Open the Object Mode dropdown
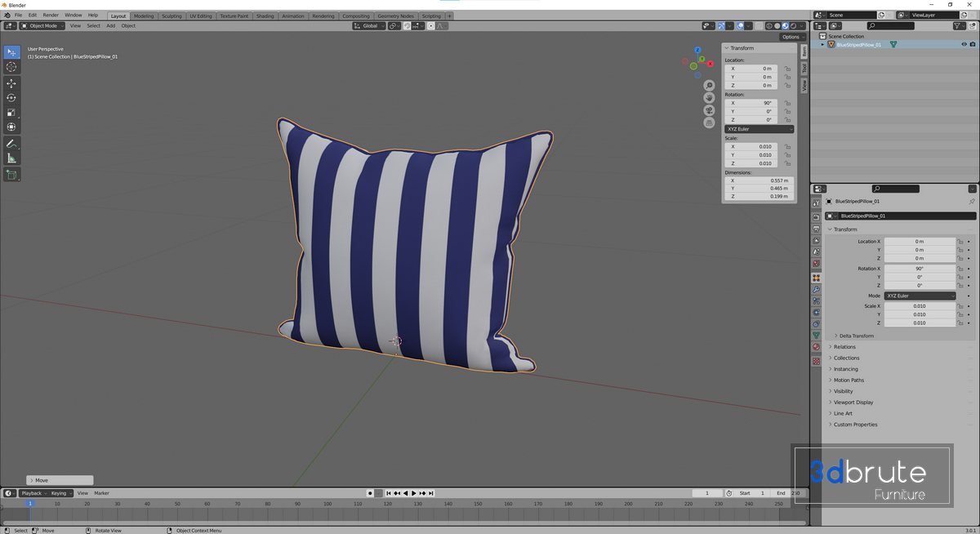This screenshot has width=980, height=534. [x=42, y=26]
